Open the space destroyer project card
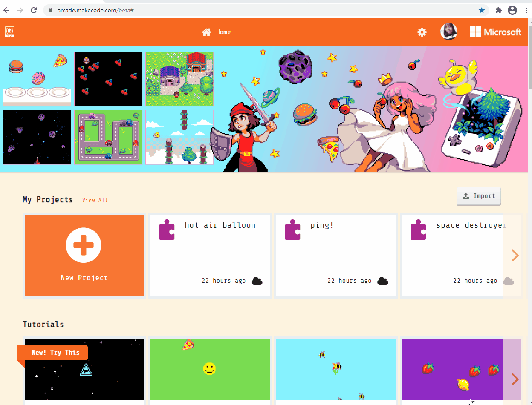 (462, 256)
